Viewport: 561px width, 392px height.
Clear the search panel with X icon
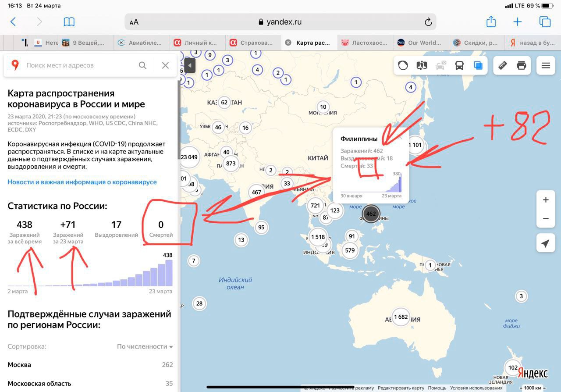point(165,65)
